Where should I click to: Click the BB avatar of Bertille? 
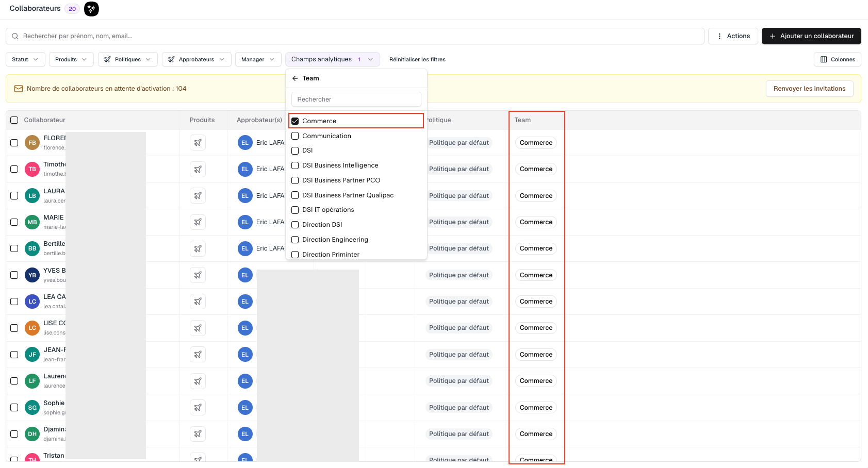click(32, 248)
